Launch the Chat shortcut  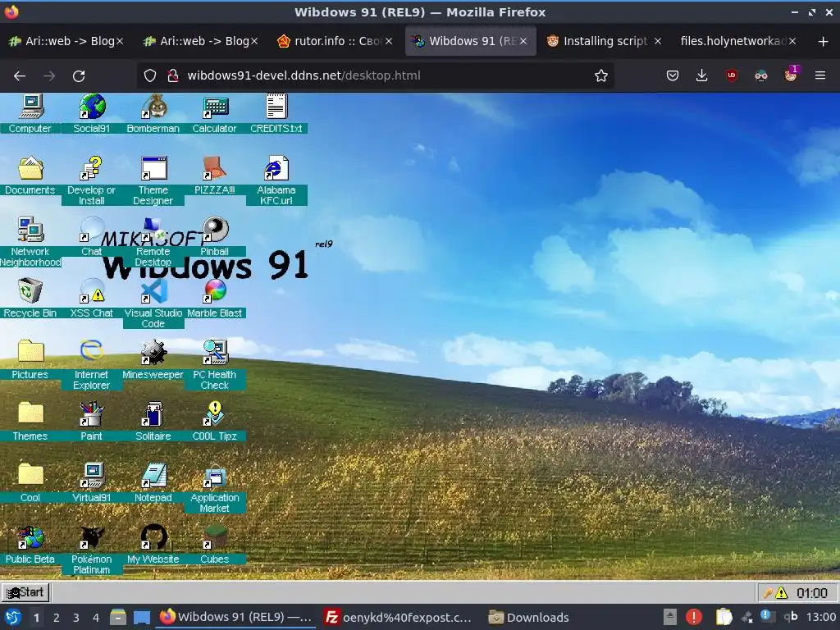click(x=92, y=230)
